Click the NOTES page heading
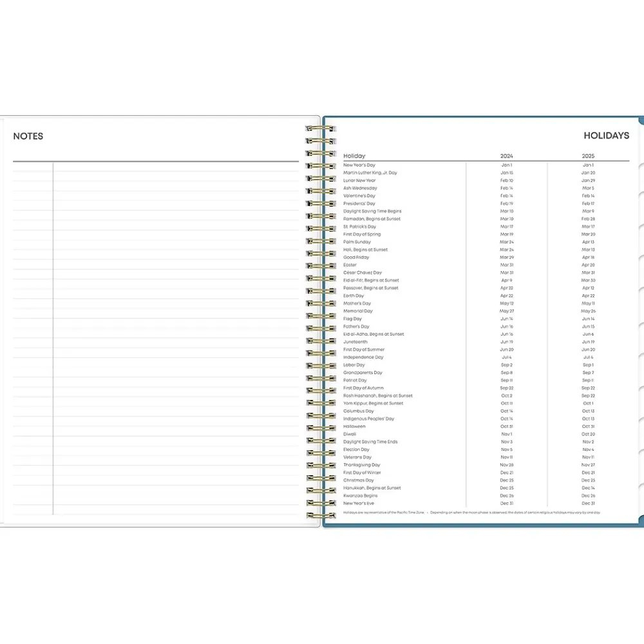Screen dimensions: 644x644 (x=28, y=137)
